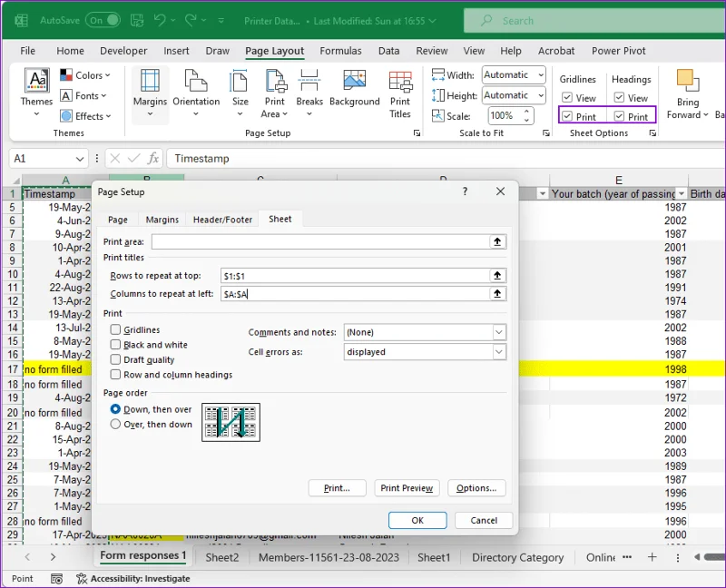
Task: Toggle Gridlines View checkbox in ribbon
Action: click(x=567, y=98)
